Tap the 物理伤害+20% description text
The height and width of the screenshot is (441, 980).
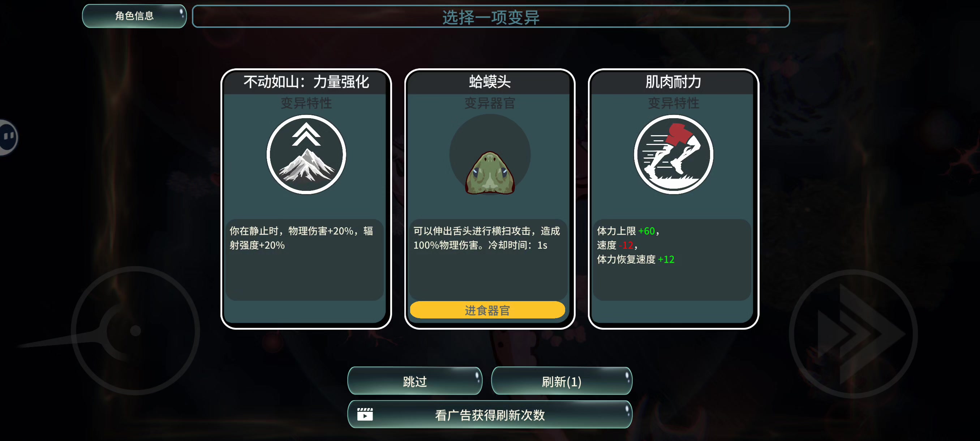[x=301, y=238]
